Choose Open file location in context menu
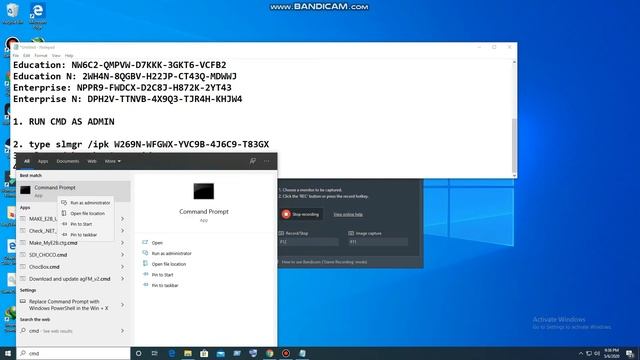 (x=83, y=213)
